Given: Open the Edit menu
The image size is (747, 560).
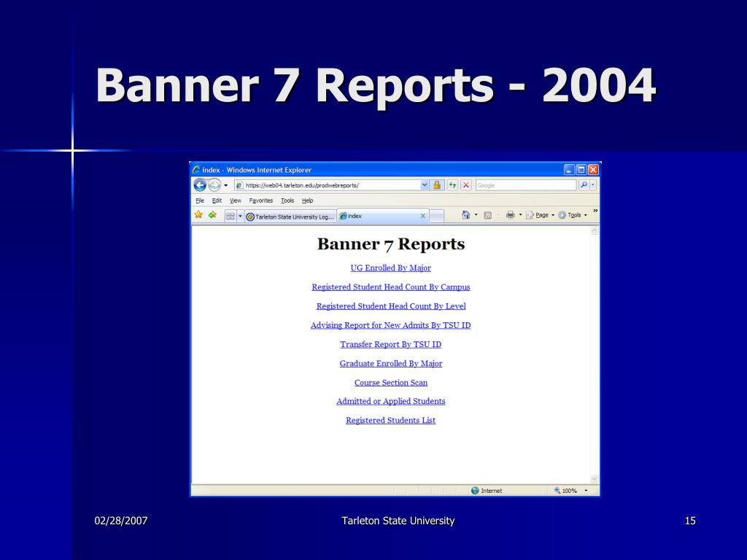Looking at the screenshot, I should 217,201.
